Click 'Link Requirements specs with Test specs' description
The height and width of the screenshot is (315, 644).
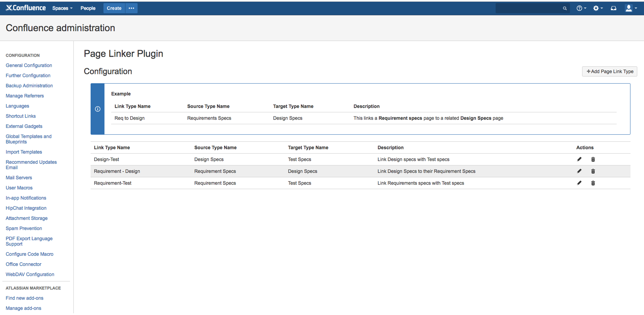(421, 183)
